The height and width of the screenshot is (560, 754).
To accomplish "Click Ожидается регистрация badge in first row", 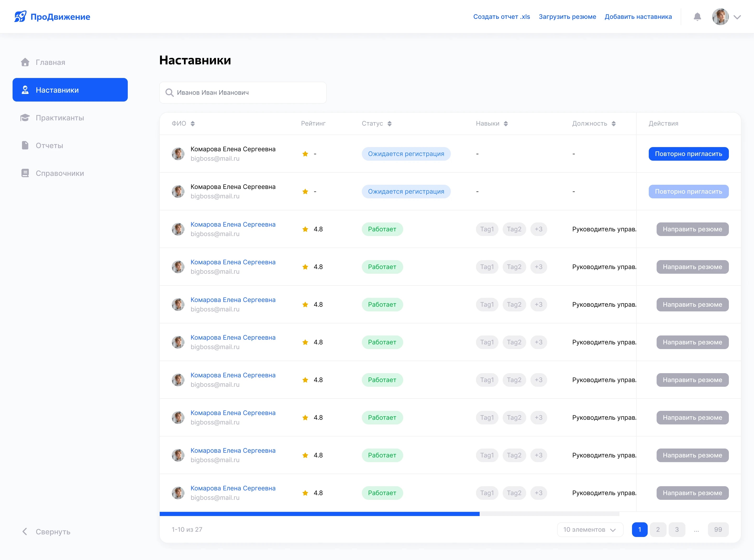I will pyautogui.click(x=406, y=154).
